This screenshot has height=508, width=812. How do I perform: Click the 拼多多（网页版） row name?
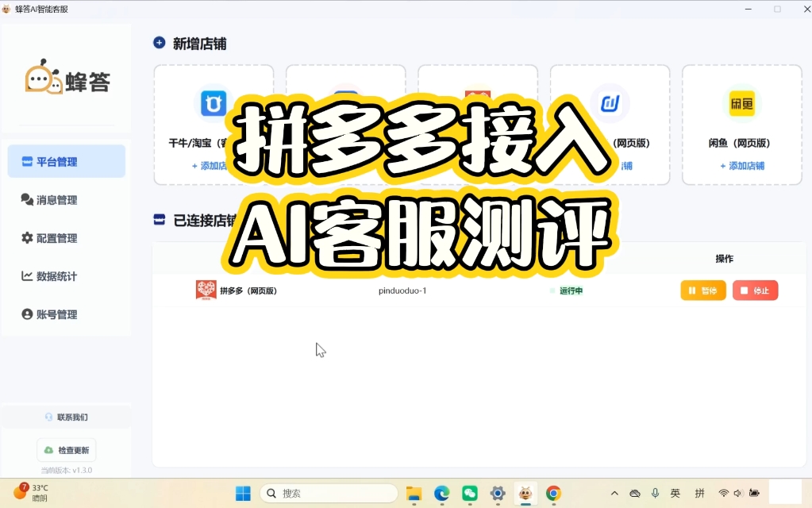point(248,291)
